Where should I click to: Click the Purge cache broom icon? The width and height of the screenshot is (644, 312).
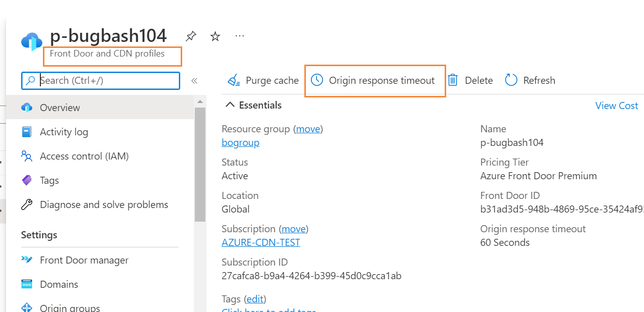tap(234, 80)
